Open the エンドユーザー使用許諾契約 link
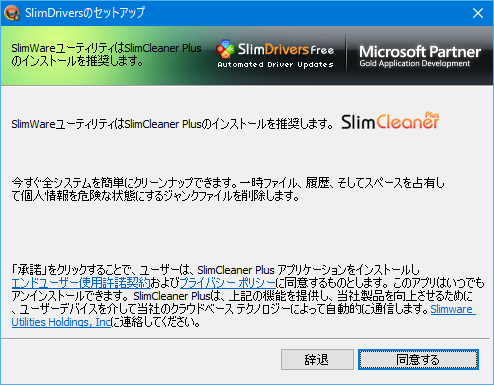Image resolution: width=494 pixels, height=385 pixels. coord(81,283)
